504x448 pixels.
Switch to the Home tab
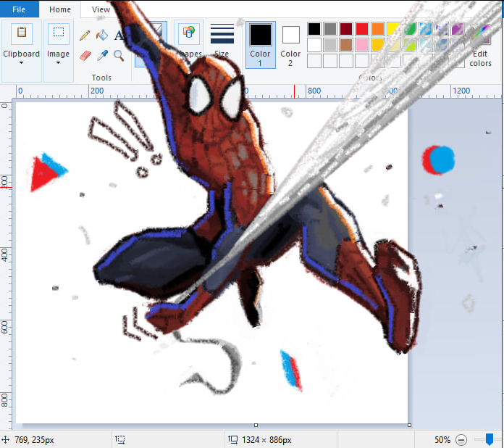click(60, 9)
